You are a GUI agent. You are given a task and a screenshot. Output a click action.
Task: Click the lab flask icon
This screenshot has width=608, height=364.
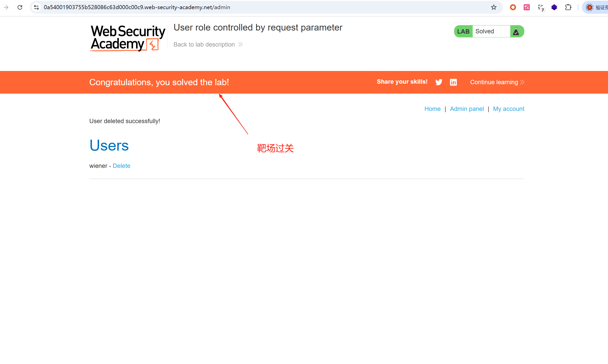click(516, 31)
